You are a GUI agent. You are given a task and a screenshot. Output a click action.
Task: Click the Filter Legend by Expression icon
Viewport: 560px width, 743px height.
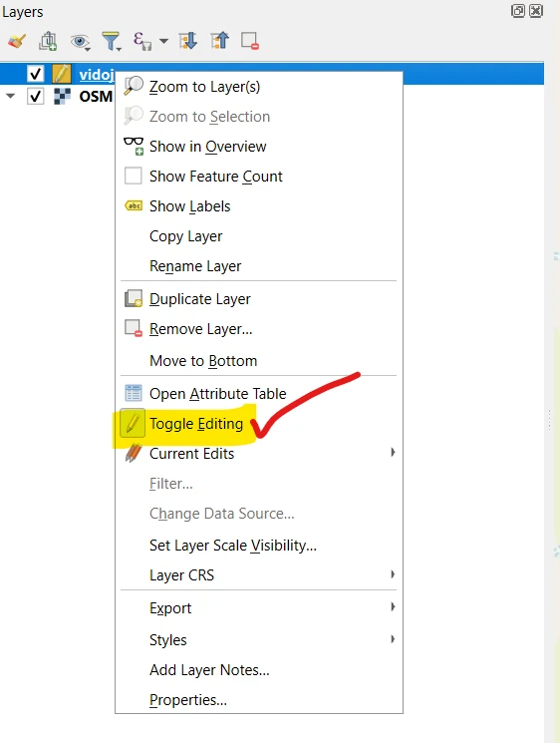[x=142, y=41]
